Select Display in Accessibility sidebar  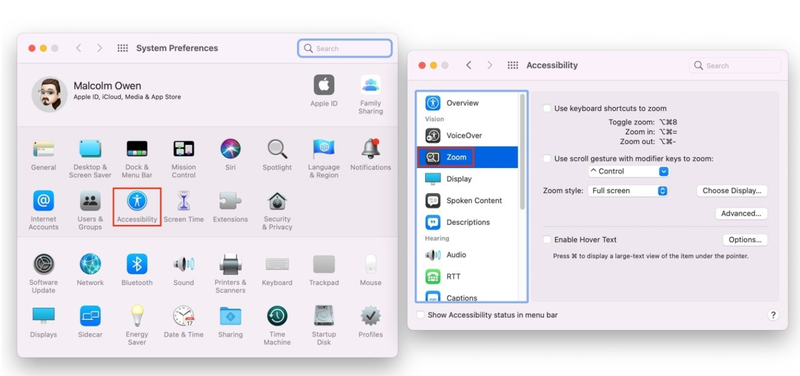point(467,179)
